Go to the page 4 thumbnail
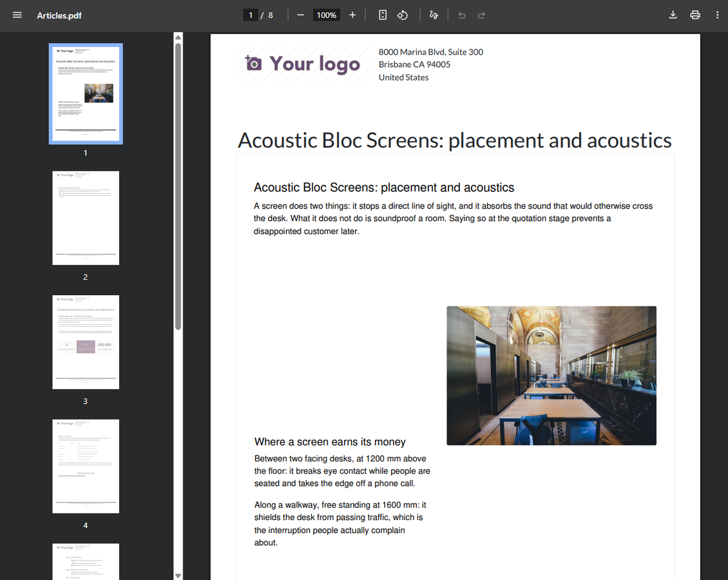Image resolution: width=728 pixels, height=580 pixels. coord(86,466)
